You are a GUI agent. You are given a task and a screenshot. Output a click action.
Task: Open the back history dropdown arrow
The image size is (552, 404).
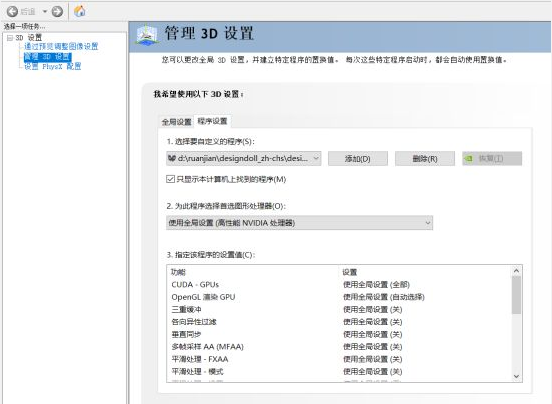pos(45,12)
